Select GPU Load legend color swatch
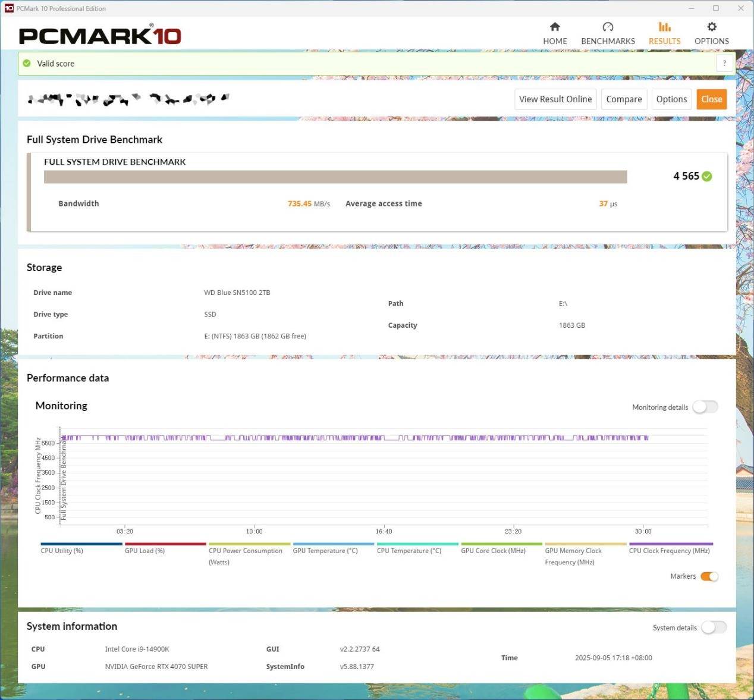The height and width of the screenshot is (700, 754). click(165, 544)
